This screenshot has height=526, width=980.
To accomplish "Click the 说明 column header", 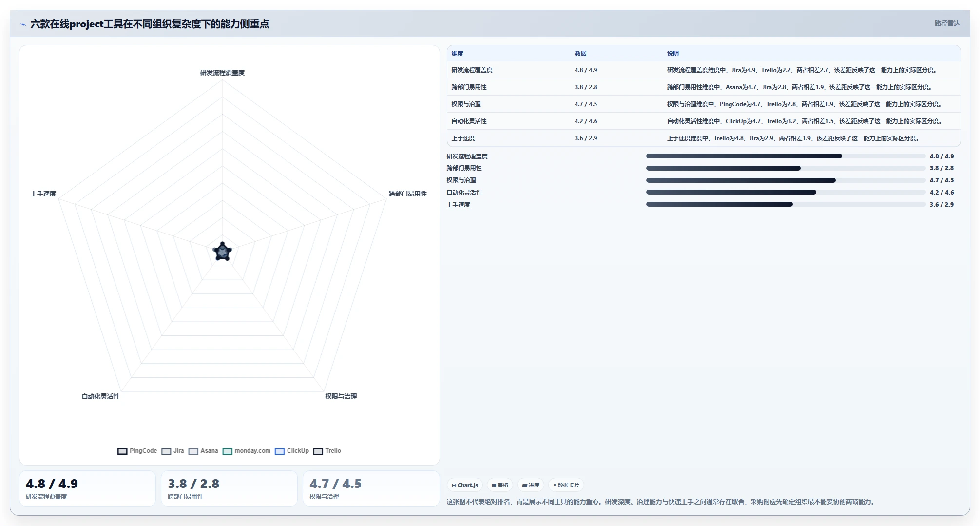I will [673, 54].
